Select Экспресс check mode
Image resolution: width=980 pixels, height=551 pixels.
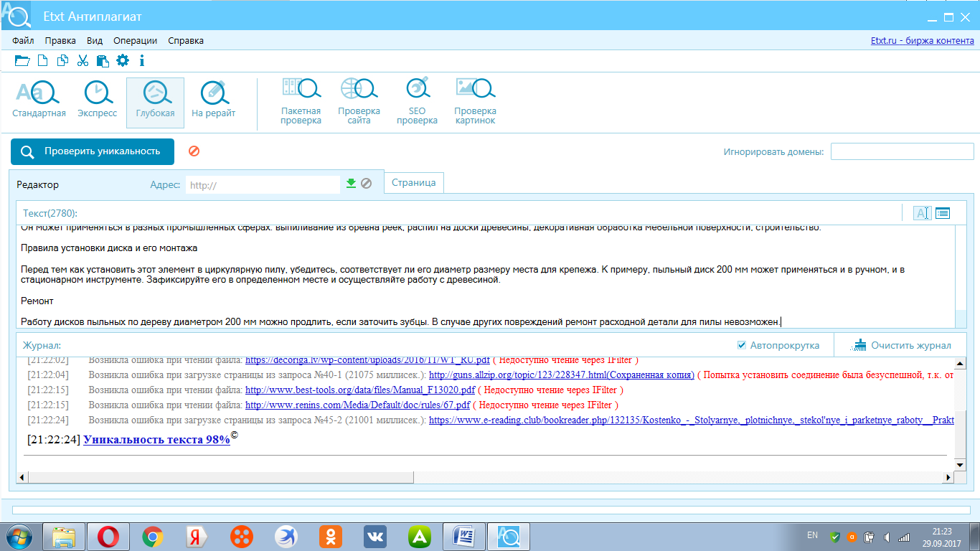point(98,100)
